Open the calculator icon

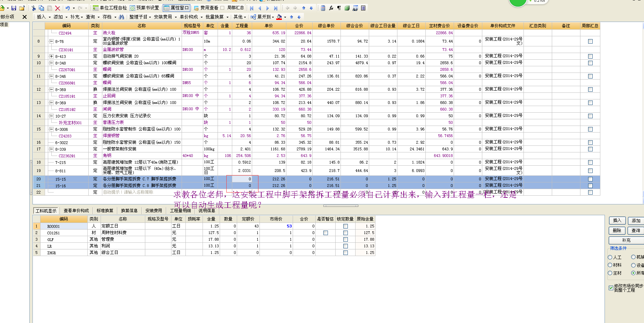pos(323,8)
